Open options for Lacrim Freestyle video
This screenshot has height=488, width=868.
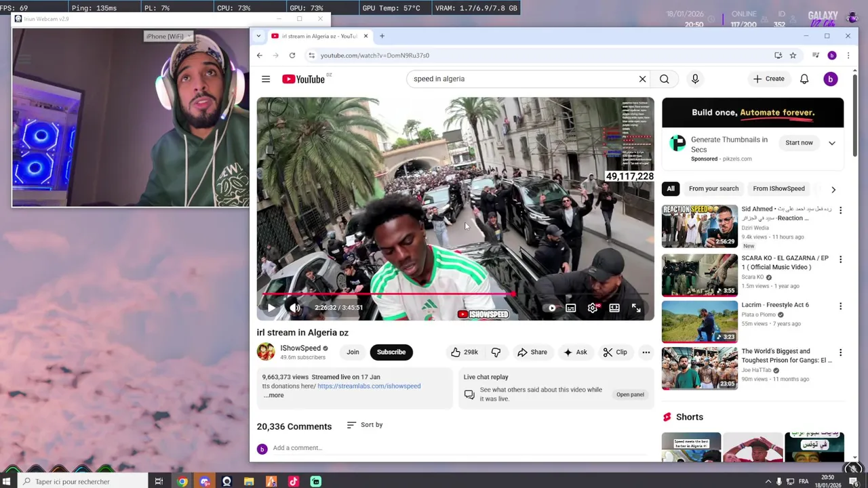(840, 306)
